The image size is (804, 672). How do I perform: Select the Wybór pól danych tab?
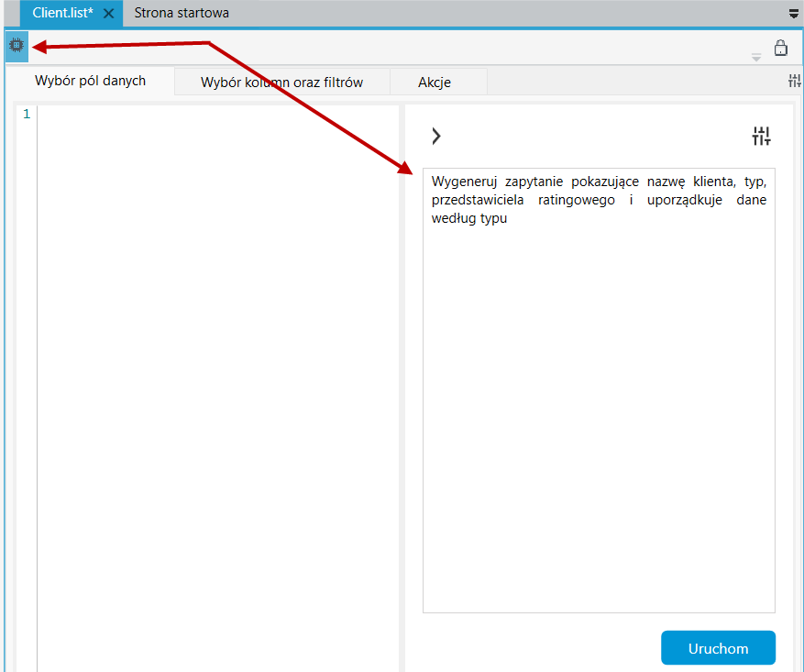coord(90,81)
